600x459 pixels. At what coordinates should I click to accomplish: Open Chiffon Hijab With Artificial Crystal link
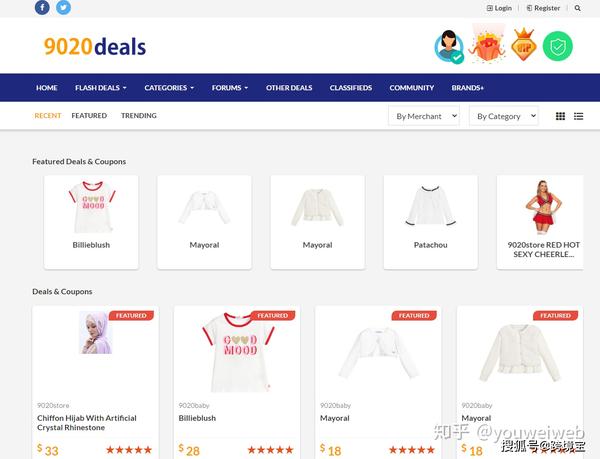(x=87, y=423)
